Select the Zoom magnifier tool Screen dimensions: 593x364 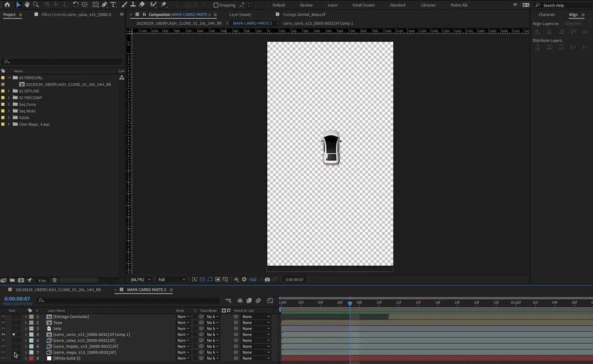[x=36, y=5]
